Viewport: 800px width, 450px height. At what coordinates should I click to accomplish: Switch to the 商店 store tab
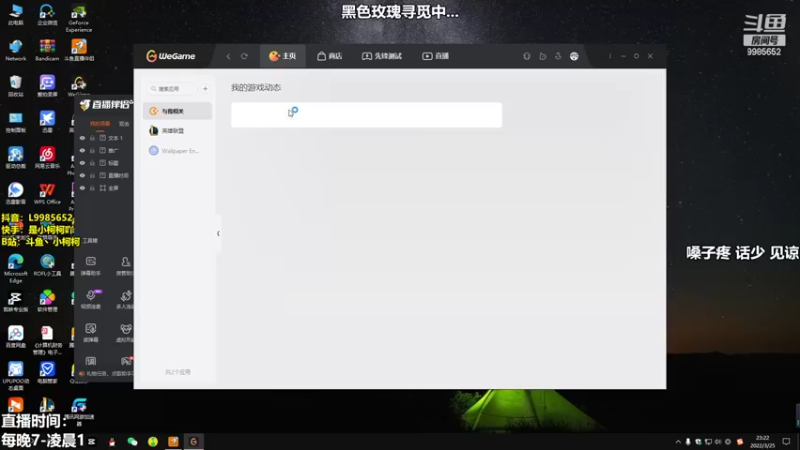pos(330,56)
